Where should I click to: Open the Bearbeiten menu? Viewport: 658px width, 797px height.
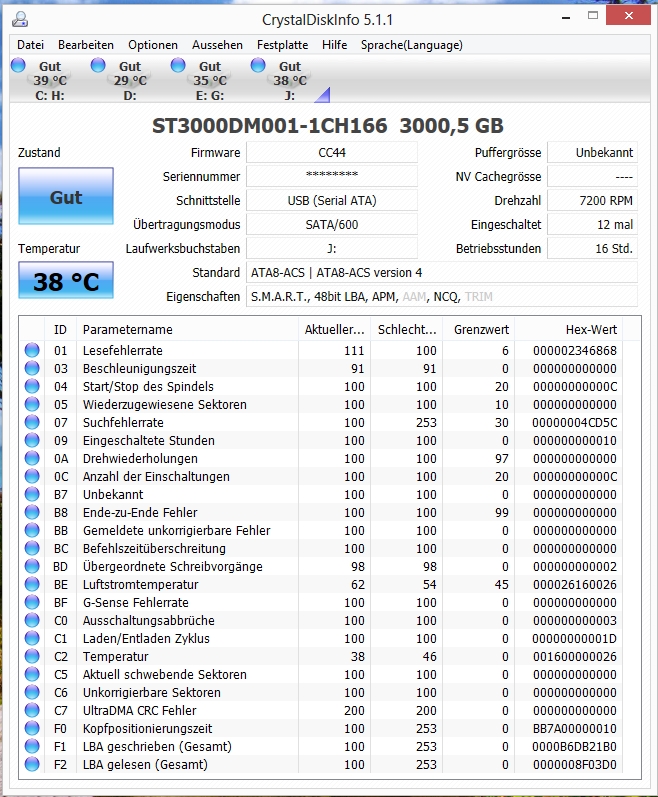(x=86, y=45)
